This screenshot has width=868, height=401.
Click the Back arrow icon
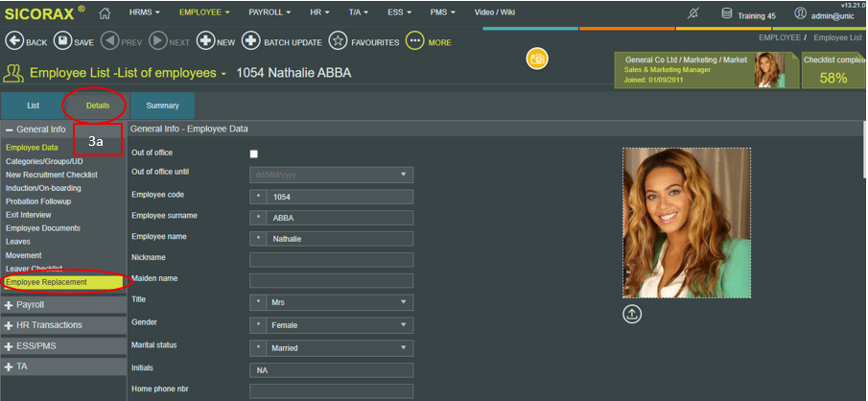tap(13, 41)
